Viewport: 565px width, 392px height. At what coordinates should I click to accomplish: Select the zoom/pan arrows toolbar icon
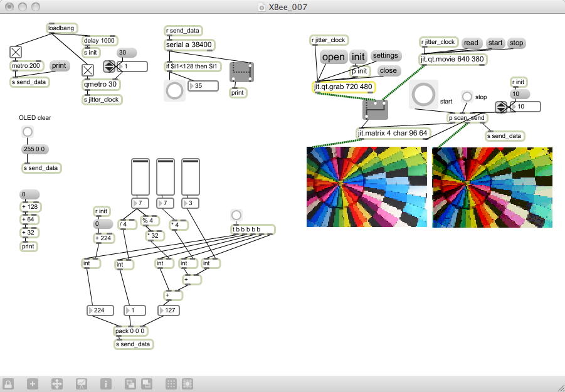click(x=57, y=383)
